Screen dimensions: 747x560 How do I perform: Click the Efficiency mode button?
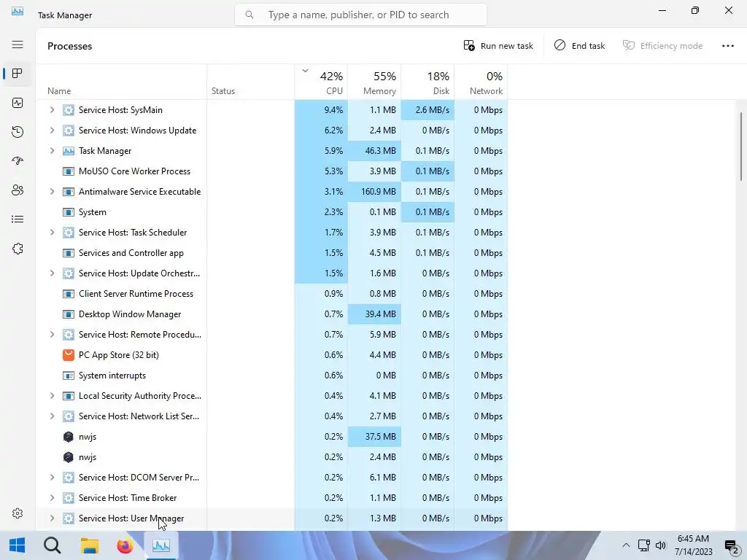pos(662,46)
